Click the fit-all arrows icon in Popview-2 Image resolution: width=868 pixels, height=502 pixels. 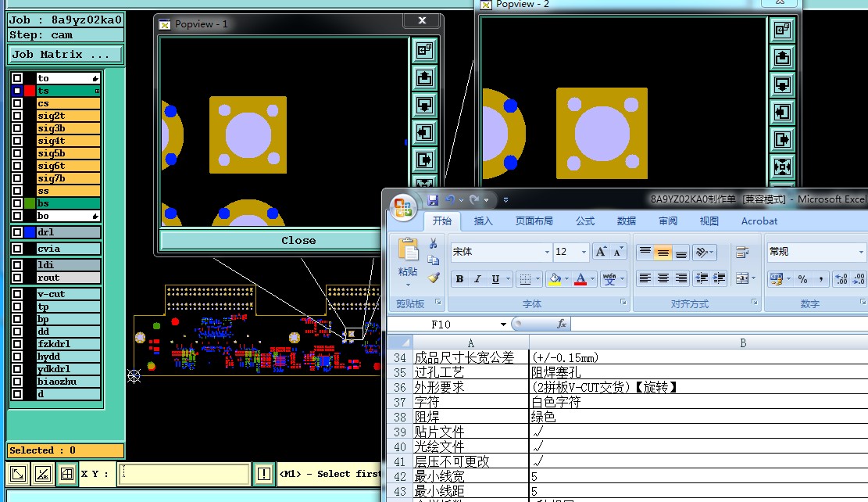(x=782, y=167)
